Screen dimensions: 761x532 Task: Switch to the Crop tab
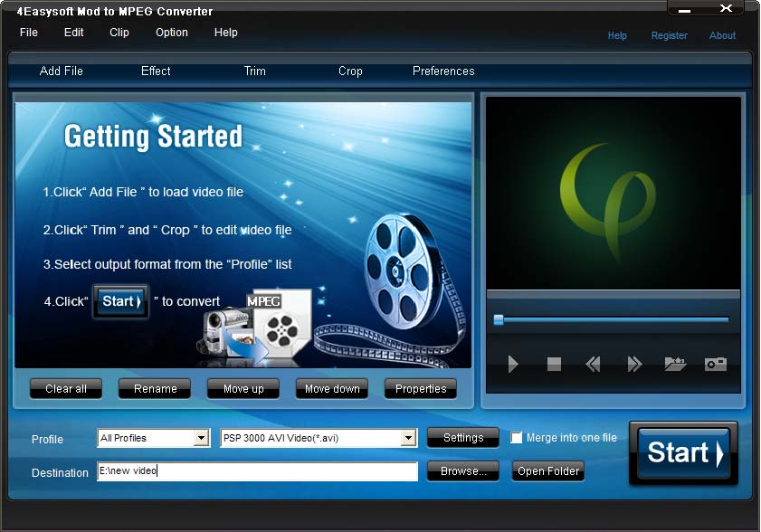pyautogui.click(x=350, y=71)
